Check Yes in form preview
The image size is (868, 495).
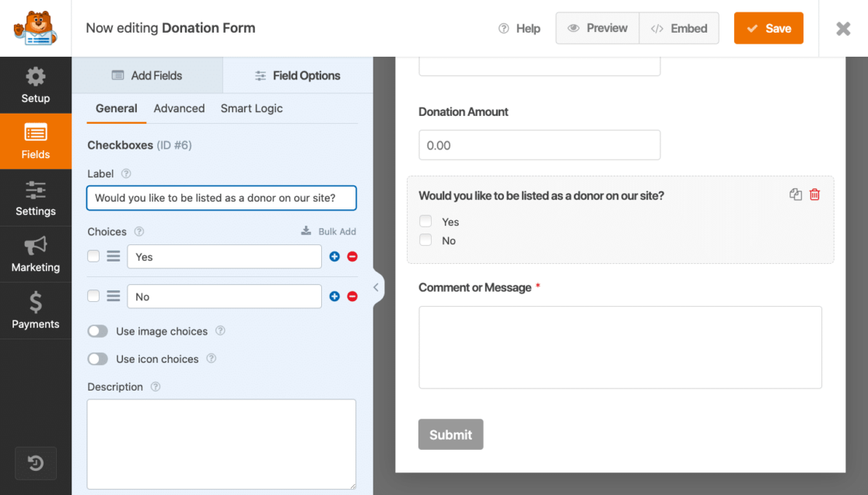point(425,221)
